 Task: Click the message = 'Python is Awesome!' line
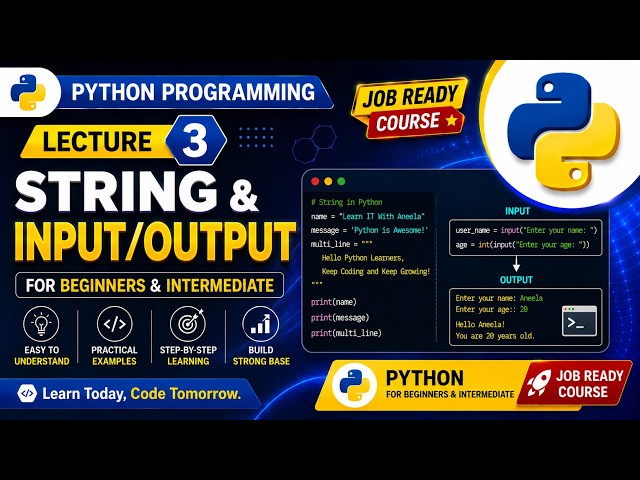click(x=369, y=230)
